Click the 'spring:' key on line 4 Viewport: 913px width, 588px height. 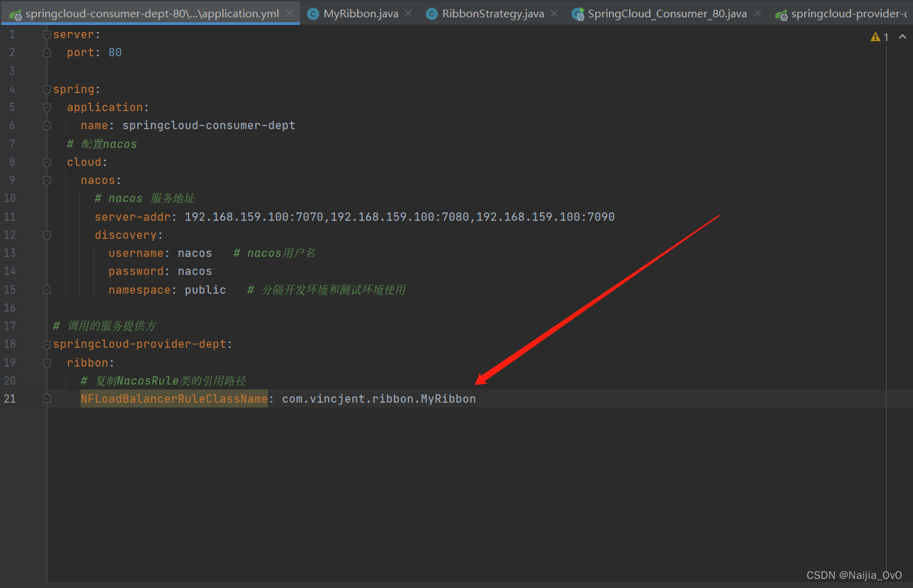(x=77, y=89)
